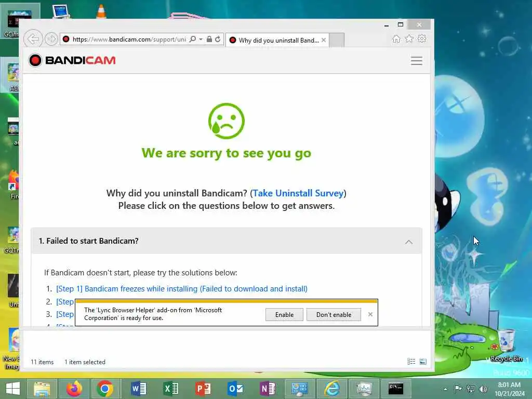
Task: Open the Take Uninstall Survey link
Action: click(298, 193)
